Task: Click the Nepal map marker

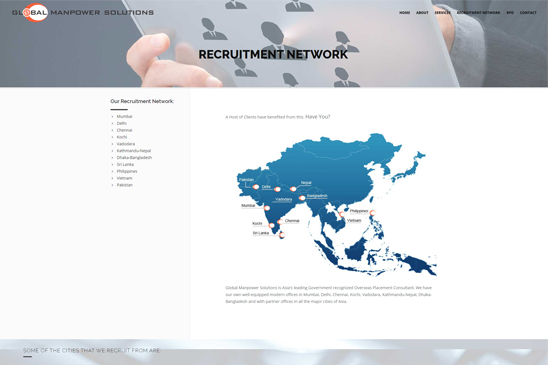Action: [293, 189]
